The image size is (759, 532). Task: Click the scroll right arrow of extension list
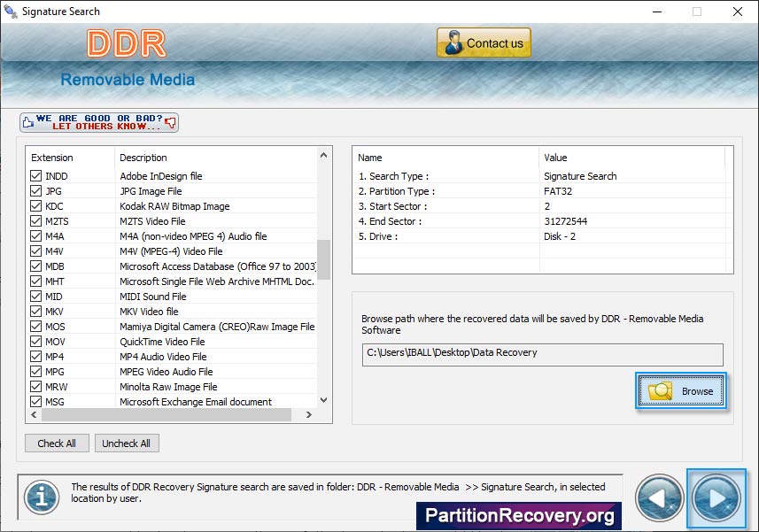tap(309, 414)
